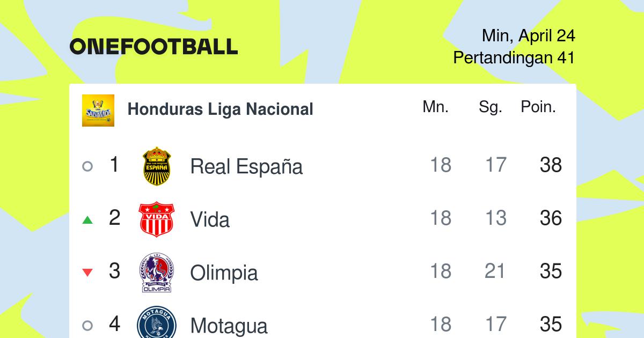Screen dimensions: 644x338
Task: Click Motagua's unchanged position circle
Action: click(x=87, y=325)
